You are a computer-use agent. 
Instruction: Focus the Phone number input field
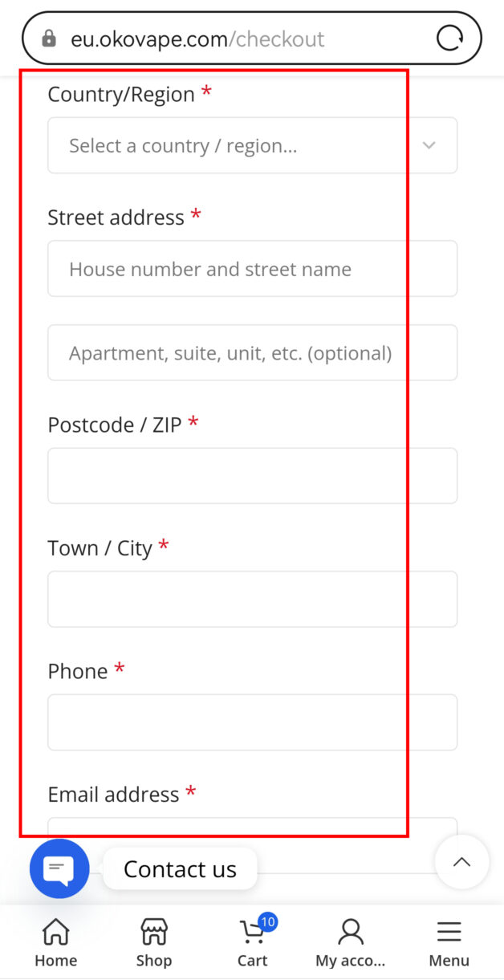(252, 722)
